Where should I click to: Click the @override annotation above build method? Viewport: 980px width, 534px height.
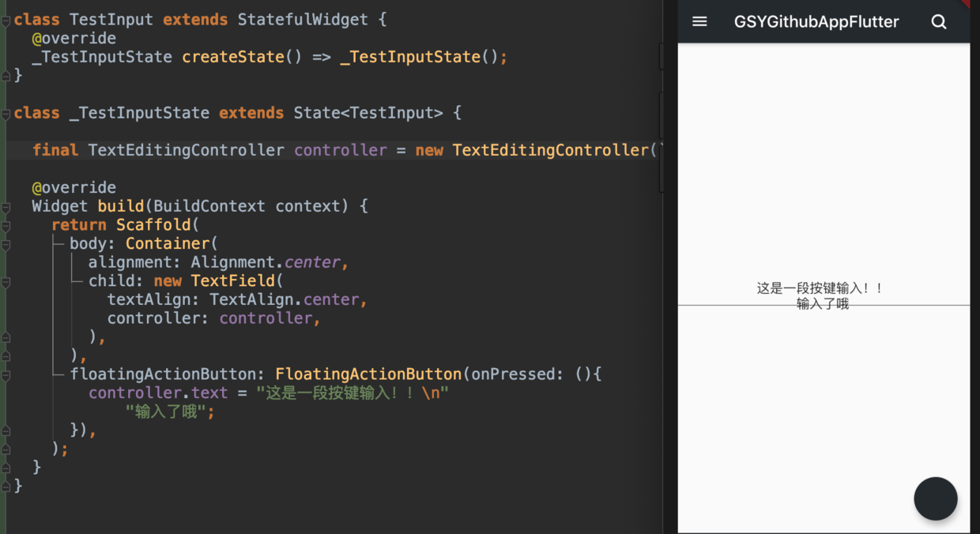pyautogui.click(x=73, y=187)
